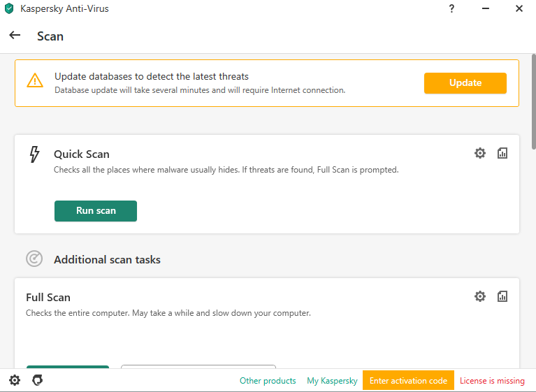Open Quick Scan settings gear
The height and width of the screenshot is (392, 536).
tap(480, 153)
